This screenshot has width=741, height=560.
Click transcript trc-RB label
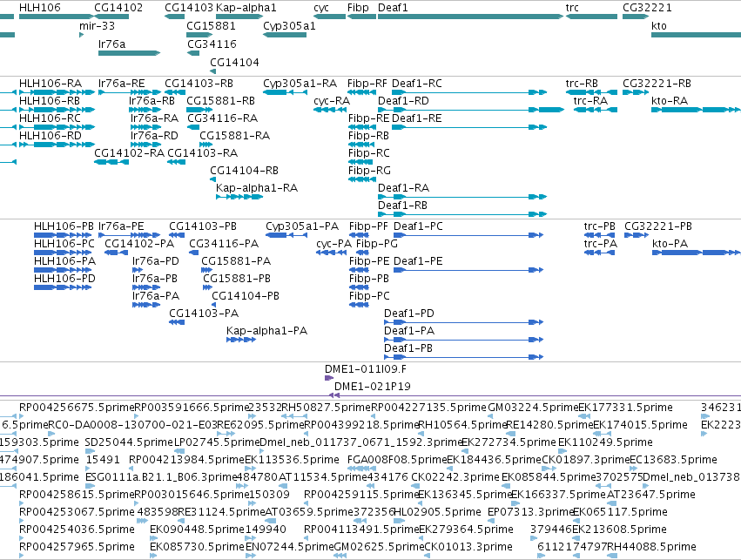coord(582,84)
